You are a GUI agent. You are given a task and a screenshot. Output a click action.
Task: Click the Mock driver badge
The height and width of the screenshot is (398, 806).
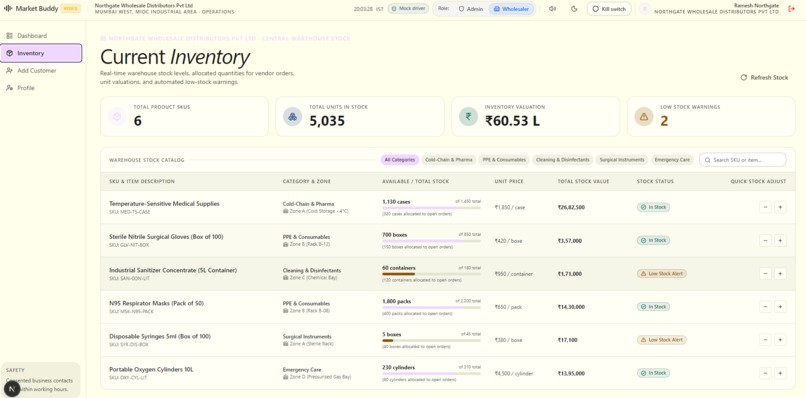[x=408, y=9]
